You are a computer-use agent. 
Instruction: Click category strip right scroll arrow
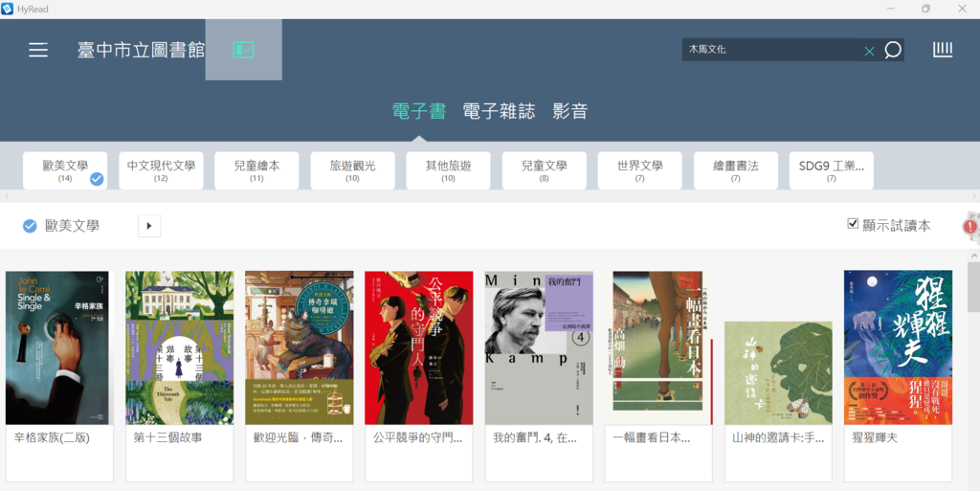coord(973,197)
